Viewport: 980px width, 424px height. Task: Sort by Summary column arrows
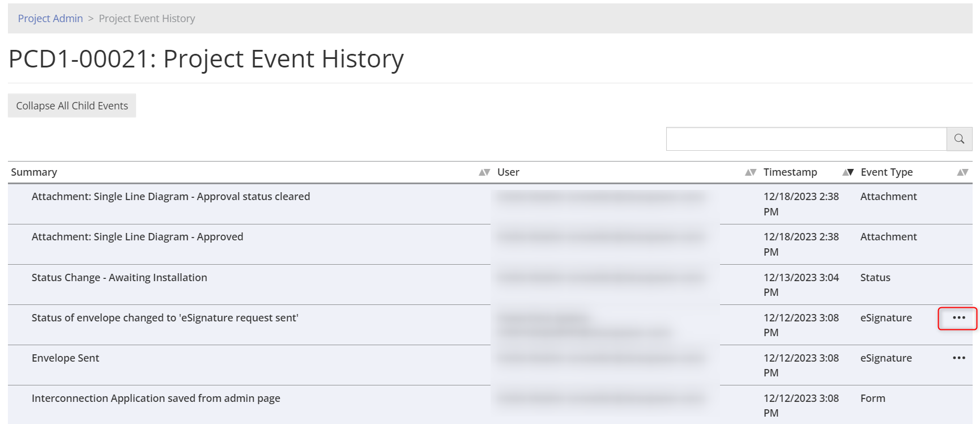[484, 172]
